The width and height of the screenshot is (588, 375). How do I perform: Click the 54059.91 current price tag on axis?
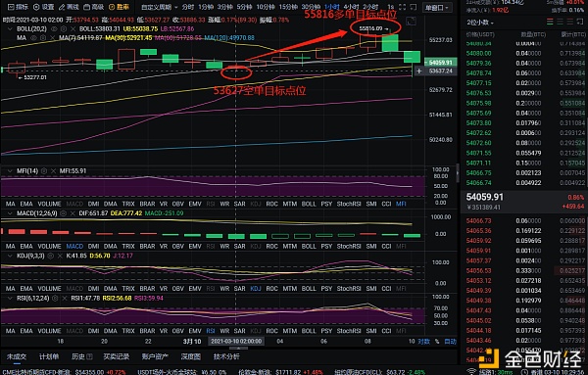click(x=441, y=63)
